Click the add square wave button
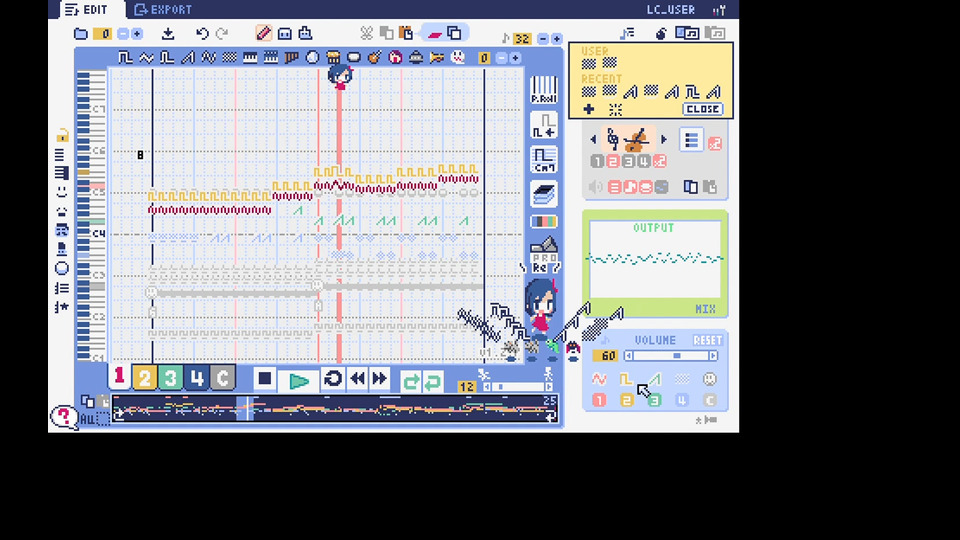Screen dimensions: 960x540 pos(544,124)
